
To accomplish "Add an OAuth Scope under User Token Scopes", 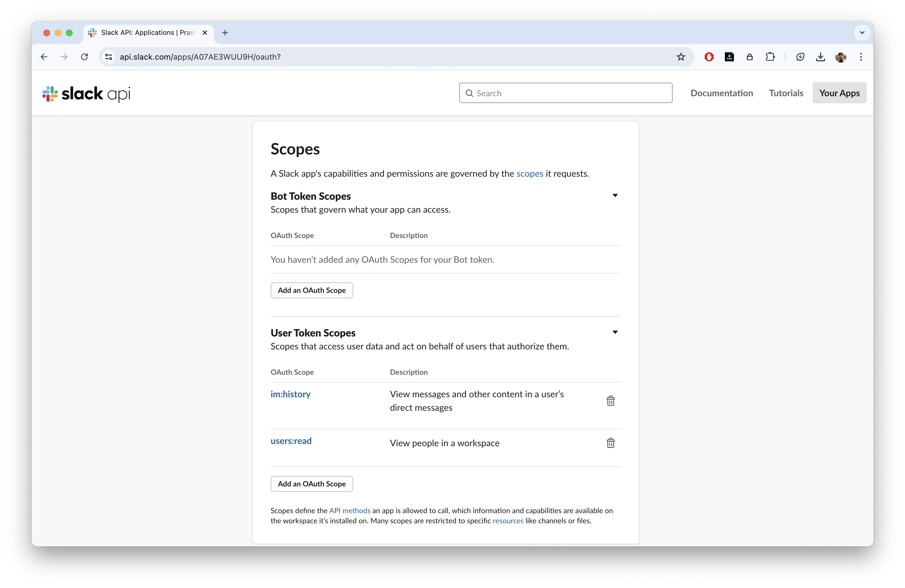I will point(312,484).
